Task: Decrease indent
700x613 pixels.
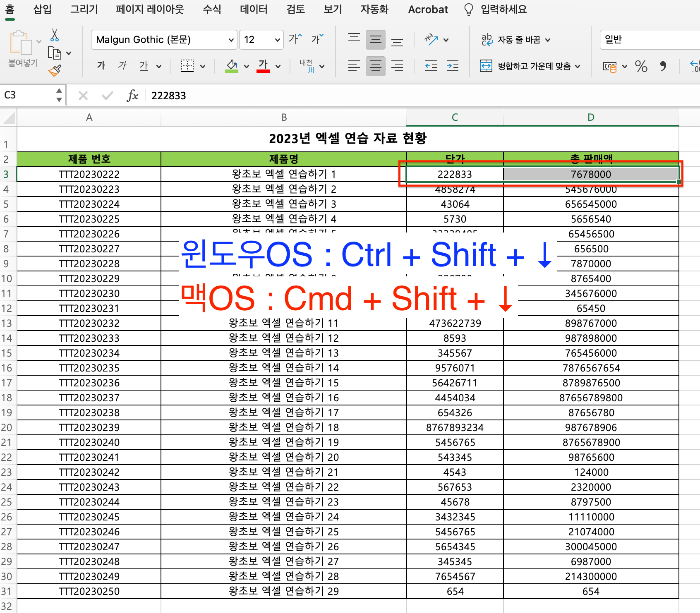Action: click(x=431, y=66)
